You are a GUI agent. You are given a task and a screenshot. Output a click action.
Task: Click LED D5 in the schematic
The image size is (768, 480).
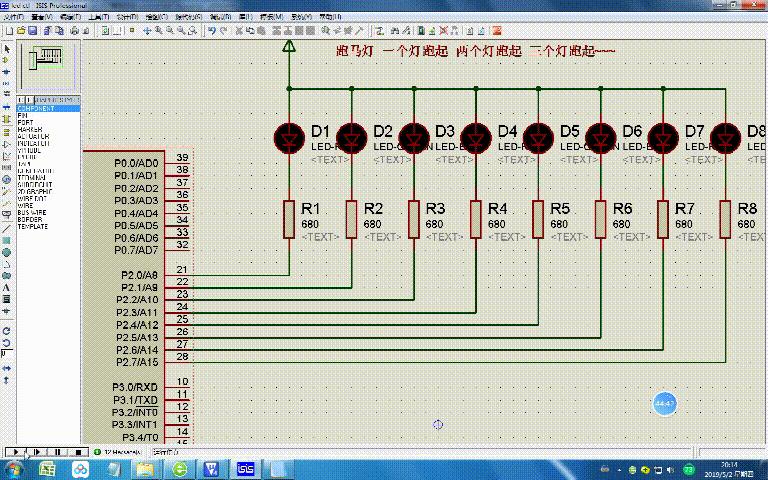pos(538,139)
